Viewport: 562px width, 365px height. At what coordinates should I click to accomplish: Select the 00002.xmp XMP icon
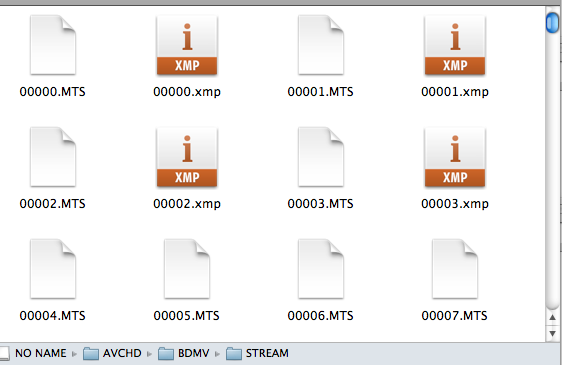click(187, 157)
